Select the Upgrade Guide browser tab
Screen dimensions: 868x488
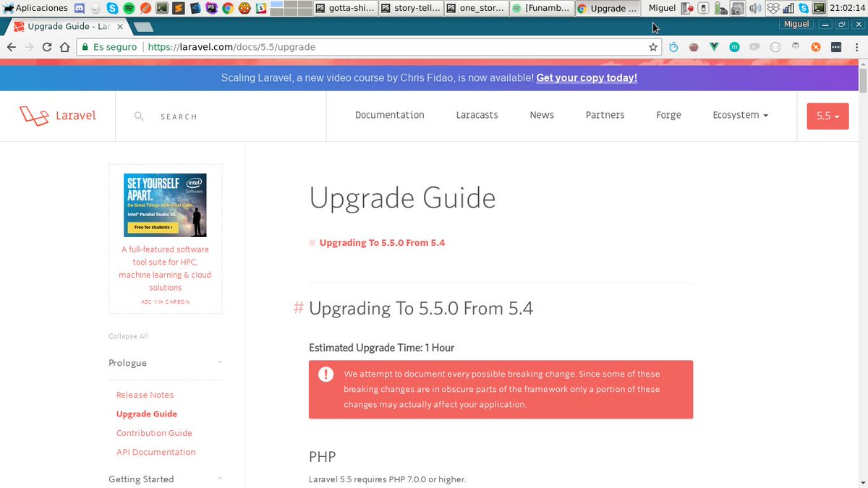pos(69,26)
